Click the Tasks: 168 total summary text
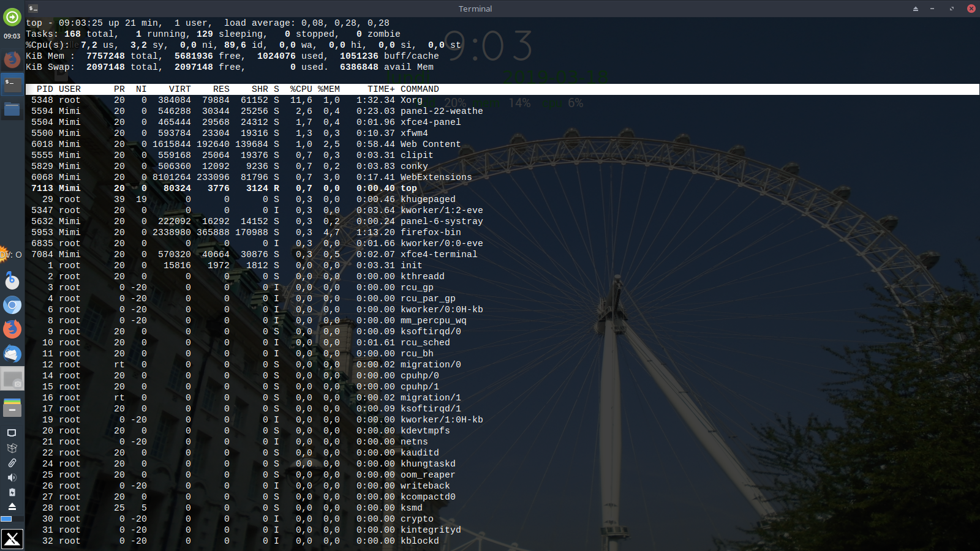The image size is (980, 551). (70, 34)
